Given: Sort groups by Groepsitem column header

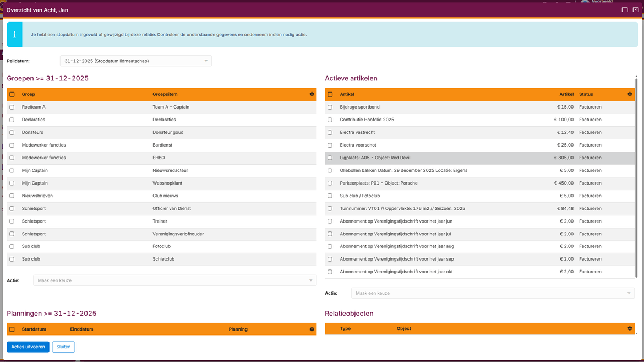Looking at the screenshot, I should click(165, 94).
